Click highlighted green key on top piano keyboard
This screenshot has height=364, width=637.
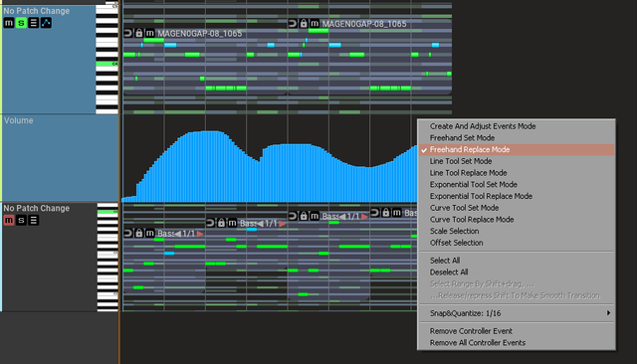106,64
